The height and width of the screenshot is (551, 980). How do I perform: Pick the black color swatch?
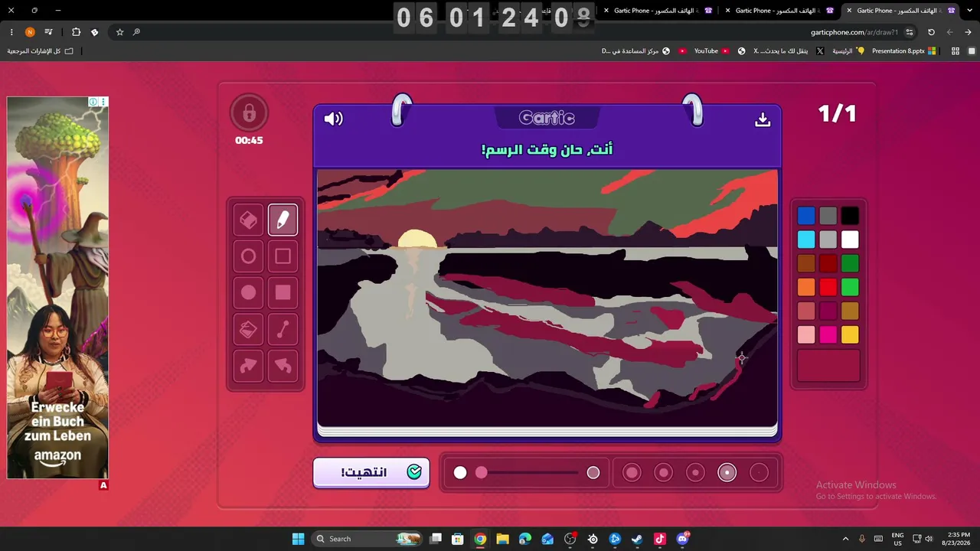tap(850, 216)
